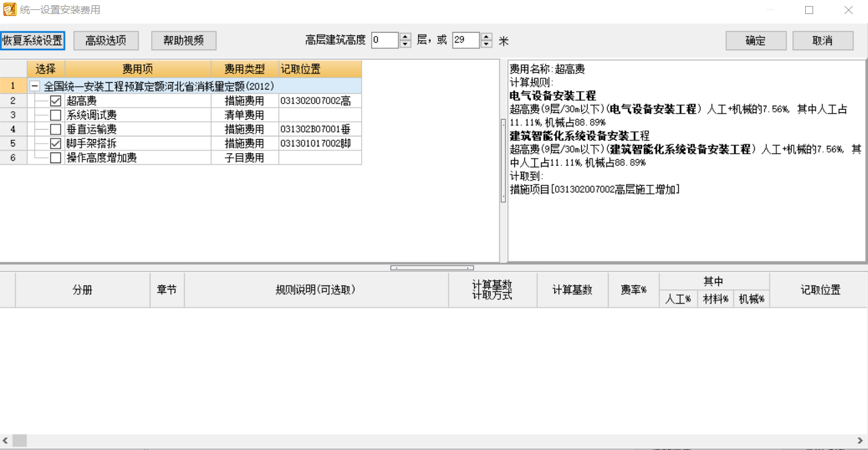
Task: Click the 031302B07001垂 cell
Action: [x=320, y=129]
